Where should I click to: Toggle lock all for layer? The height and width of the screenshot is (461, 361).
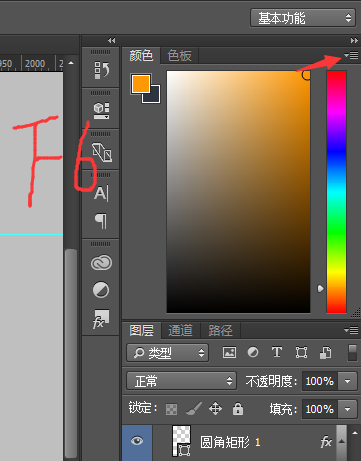pyautogui.click(x=238, y=408)
